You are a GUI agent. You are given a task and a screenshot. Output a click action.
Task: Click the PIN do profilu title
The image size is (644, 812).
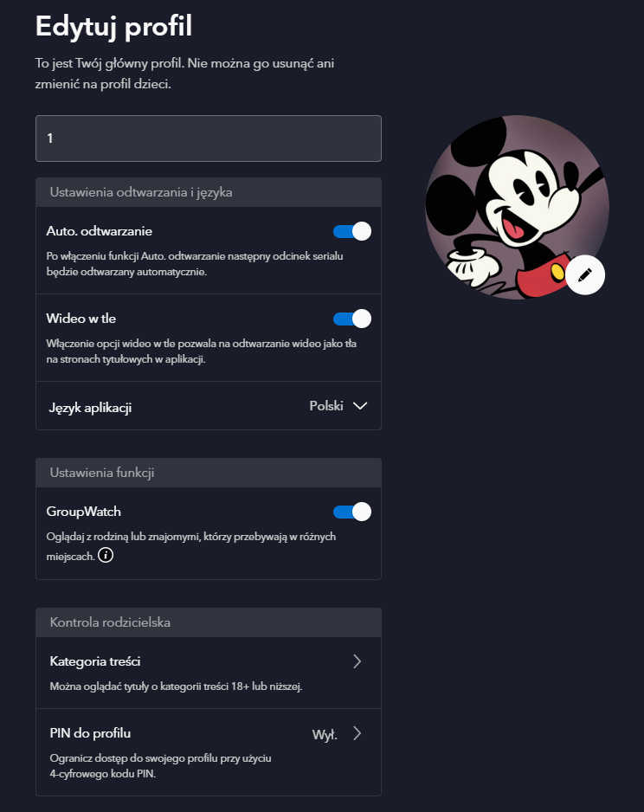point(90,733)
